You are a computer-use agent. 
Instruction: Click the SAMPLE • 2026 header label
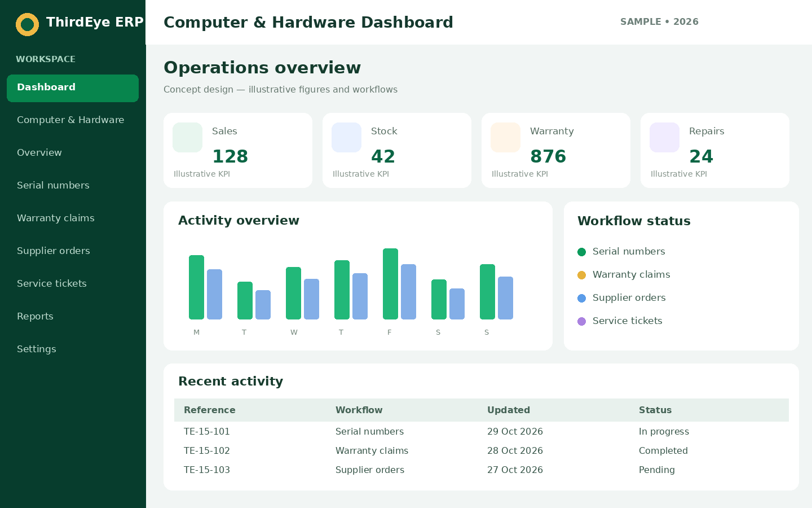659,21
